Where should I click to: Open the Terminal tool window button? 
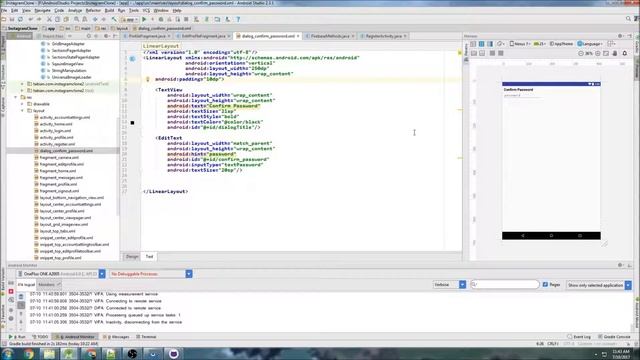(146, 337)
